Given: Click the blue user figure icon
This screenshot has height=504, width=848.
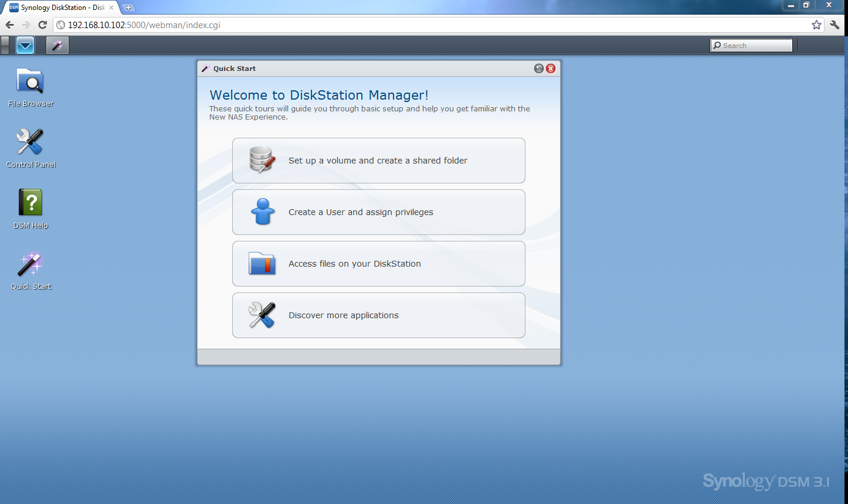Looking at the screenshot, I should coord(262,212).
